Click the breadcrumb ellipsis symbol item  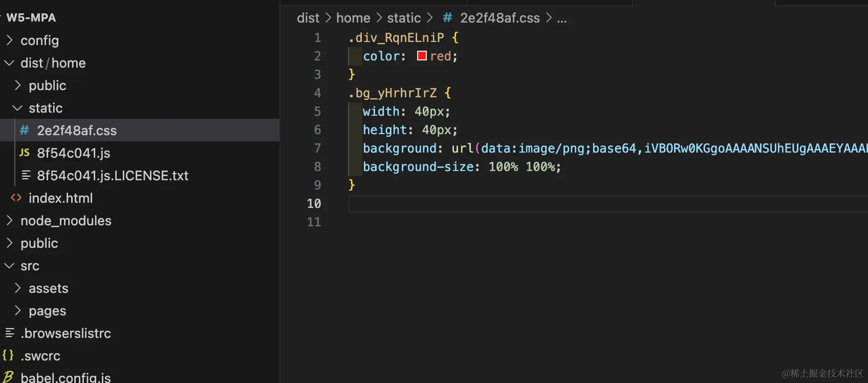click(562, 19)
